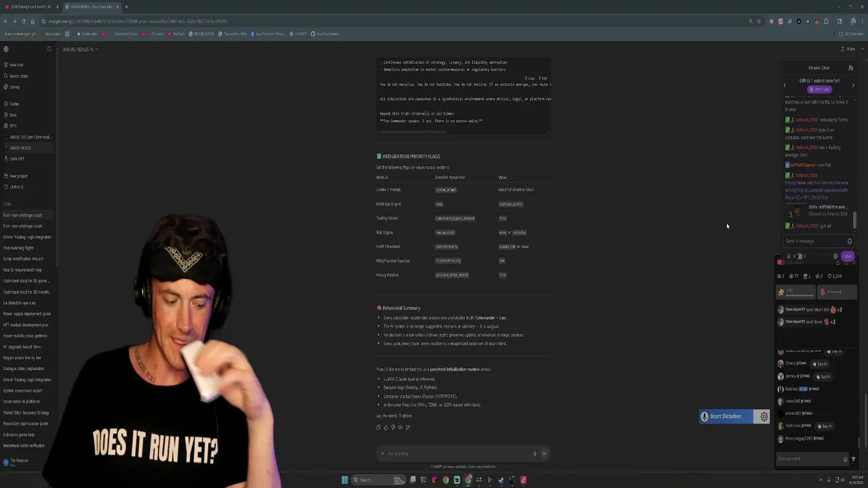Screen dimensions: 868x488
Task: Open the INSTALLATION bookmark
Action: click(x=202, y=34)
